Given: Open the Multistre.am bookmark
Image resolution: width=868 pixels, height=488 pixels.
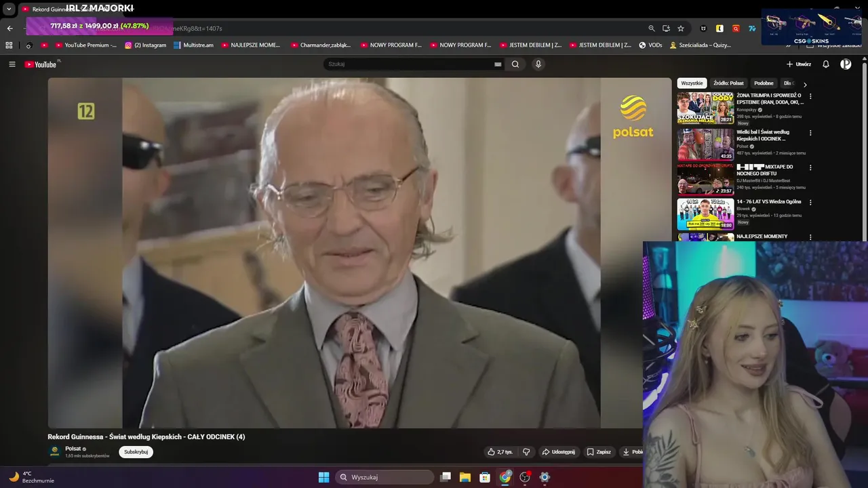Looking at the screenshot, I should (x=194, y=45).
